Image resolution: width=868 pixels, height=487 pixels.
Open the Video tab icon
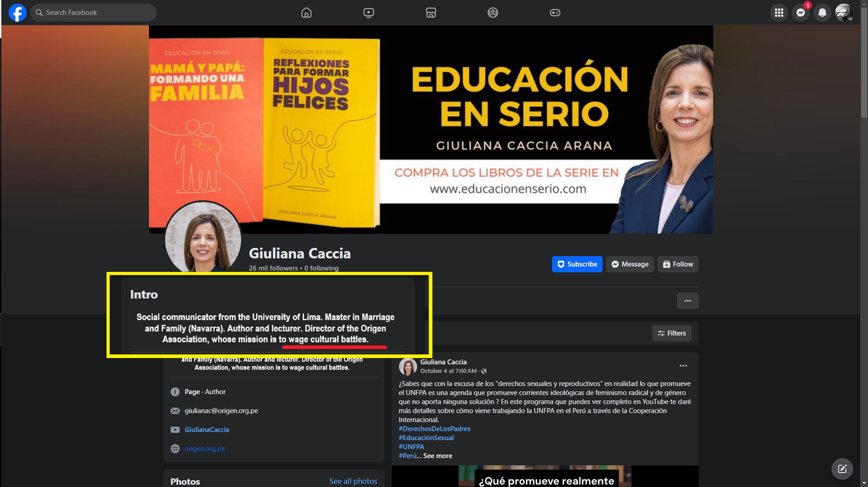[369, 13]
